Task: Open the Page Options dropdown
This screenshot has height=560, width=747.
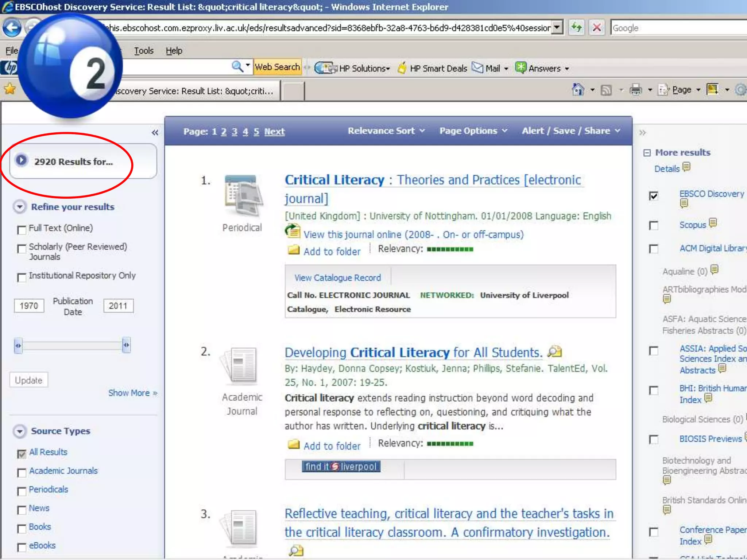Action: [x=473, y=131]
